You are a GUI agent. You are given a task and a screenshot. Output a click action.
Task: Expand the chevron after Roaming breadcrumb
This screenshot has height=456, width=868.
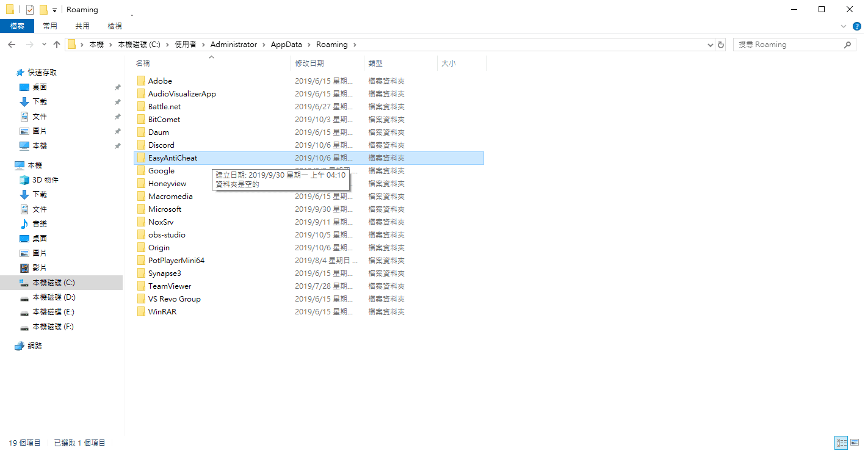[355, 45]
